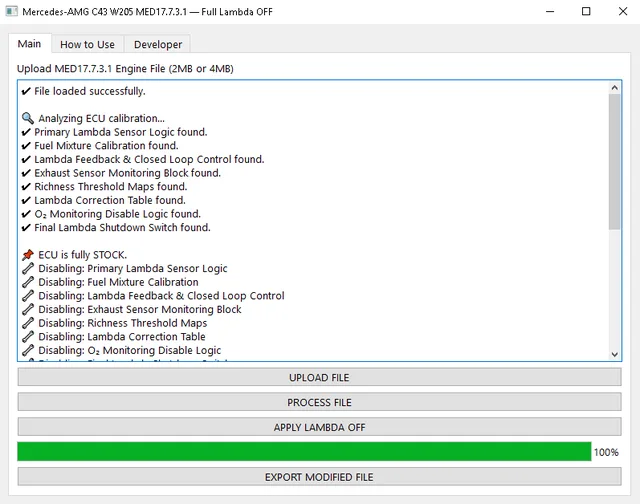Click 'O₂ Monitoring Disable Logic found.' text
Image resolution: width=640 pixels, height=504 pixels.
tap(118, 214)
